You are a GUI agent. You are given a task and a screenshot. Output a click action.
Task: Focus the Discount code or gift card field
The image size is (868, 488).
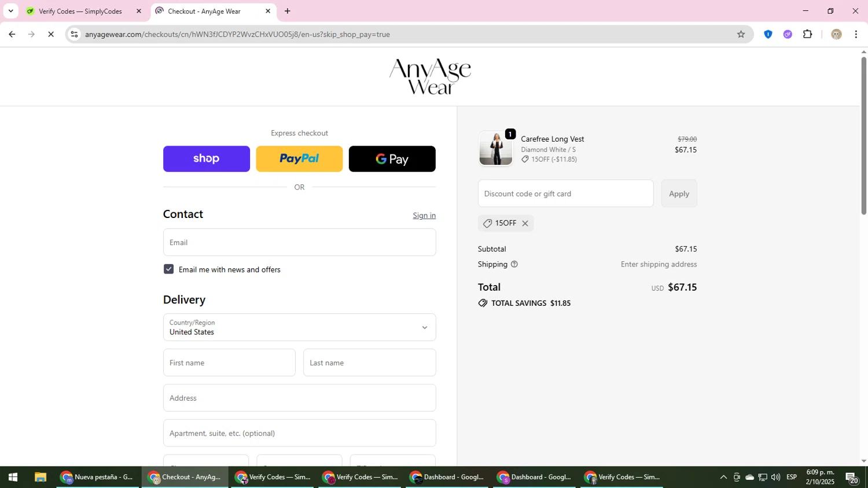tap(565, 193)
